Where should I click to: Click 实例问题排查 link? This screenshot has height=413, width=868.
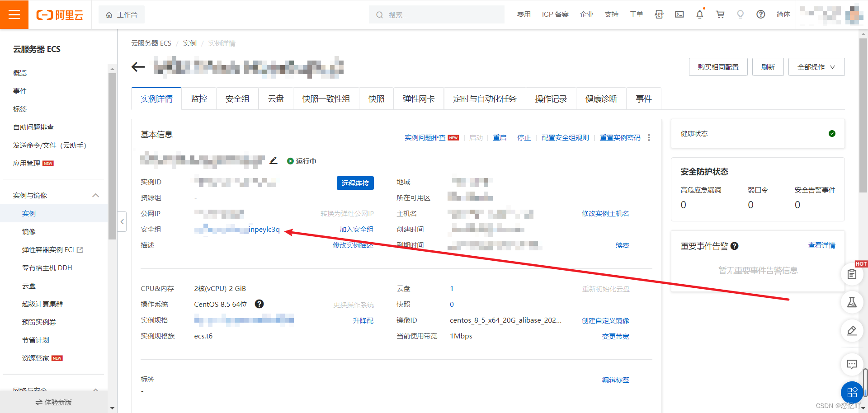pos(425,137)
